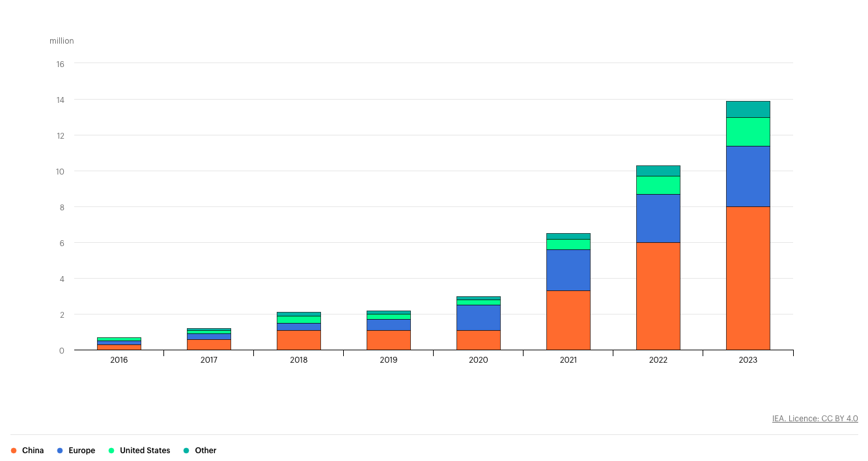Open the IEA Licence CC BY 4.0 link
868x461 pixels.
click(815, 419)
